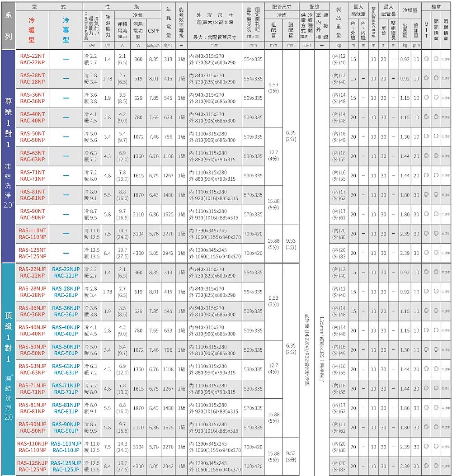This screenshot has width=452, height=476.
Task: Select the RAS-81NT model name
Action: (x=33, y=192)
